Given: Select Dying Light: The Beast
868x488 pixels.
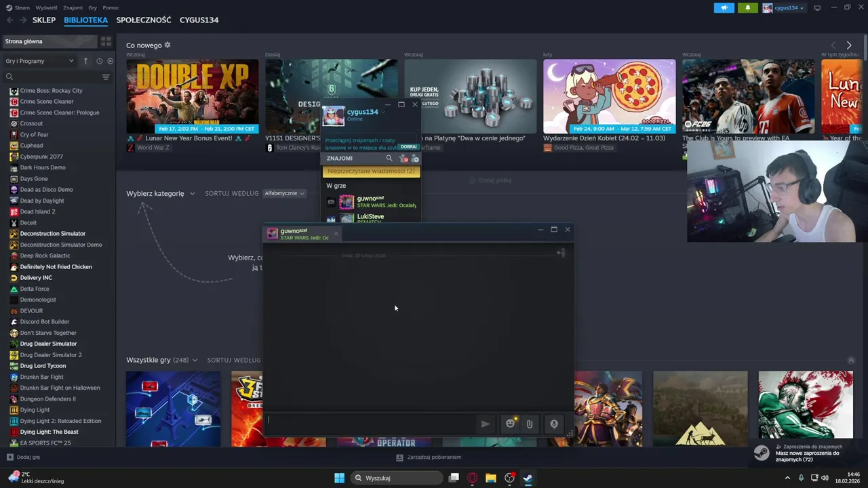Looking at the screenshot, I should pyautogui.click(x=49, y=432).
